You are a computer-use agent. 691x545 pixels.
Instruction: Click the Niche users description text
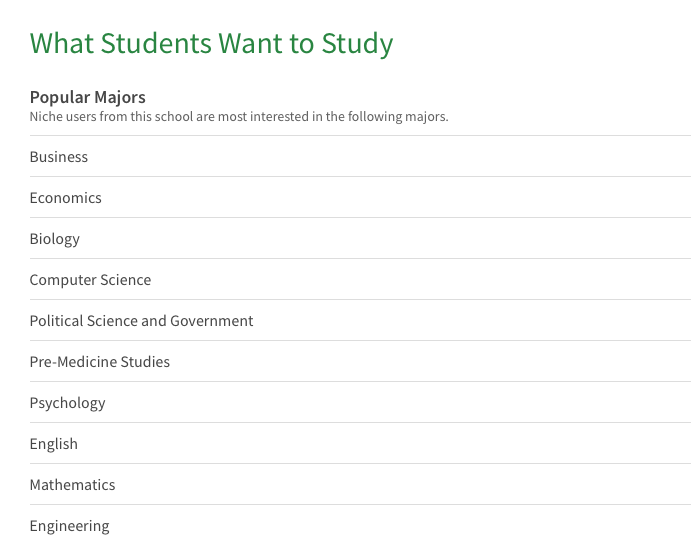[239, 117]
